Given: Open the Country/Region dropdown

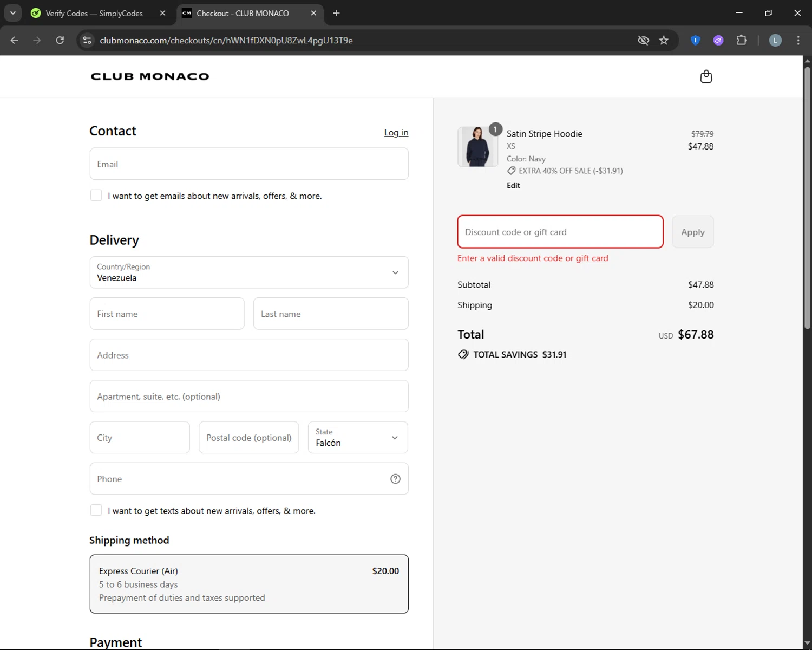Looking at the screenshot, I should [x=249, y=272].
